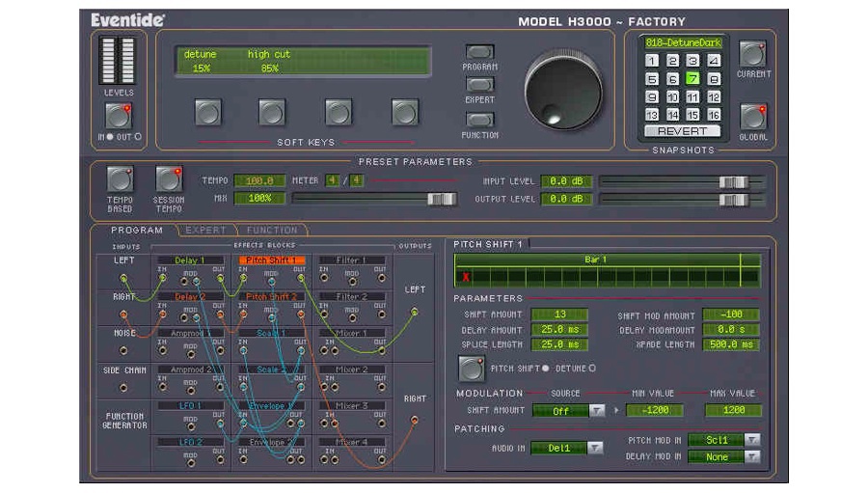868x493 pixels.
Task: Click the large black data wheel
Action: pyautogui.click(x=563, y=93)
